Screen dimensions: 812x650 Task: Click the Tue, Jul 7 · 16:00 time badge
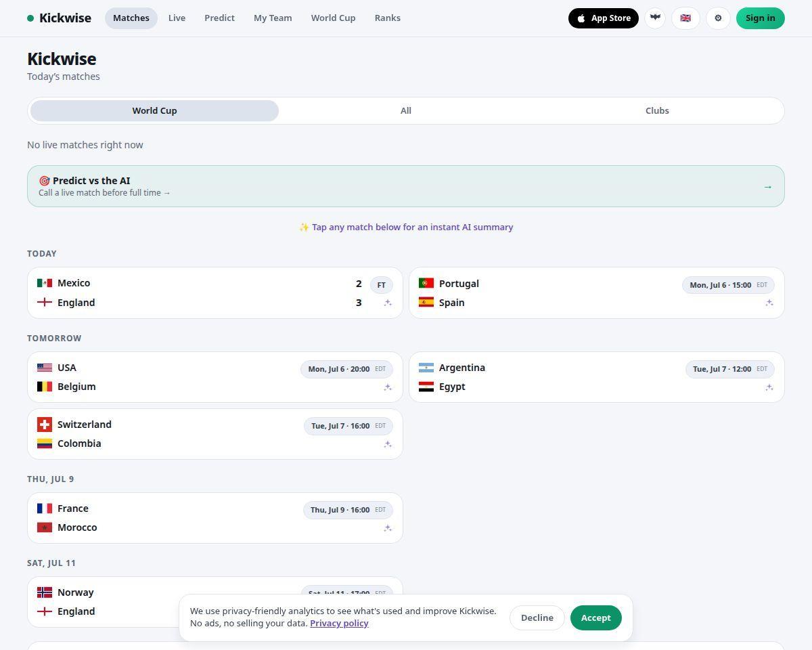click(x=348, y=426)
